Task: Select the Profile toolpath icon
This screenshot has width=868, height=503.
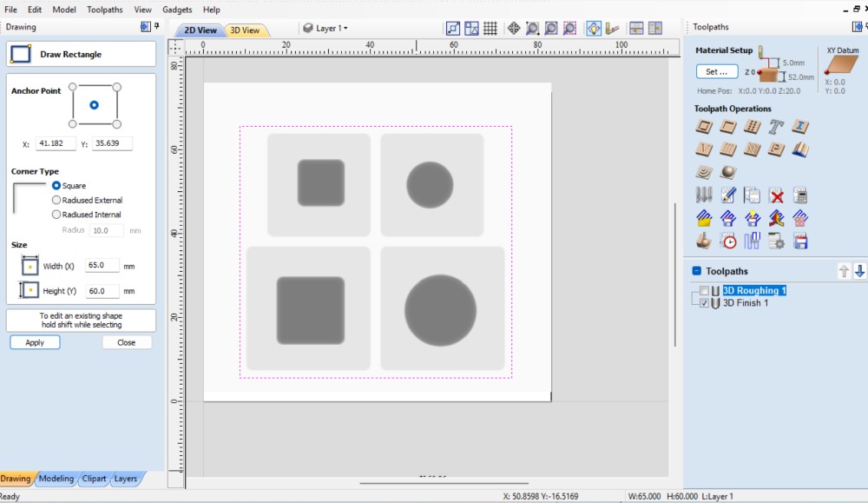Action: pos(704,127)
